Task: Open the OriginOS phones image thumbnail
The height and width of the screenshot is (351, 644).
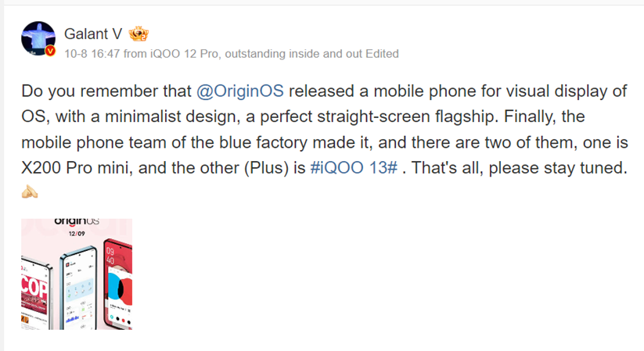Action: coord(77,274)
